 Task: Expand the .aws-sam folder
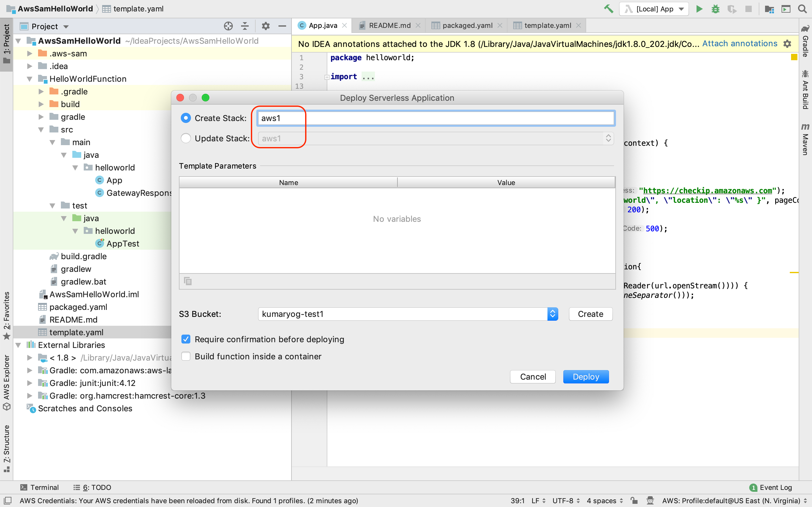[29, 54]
